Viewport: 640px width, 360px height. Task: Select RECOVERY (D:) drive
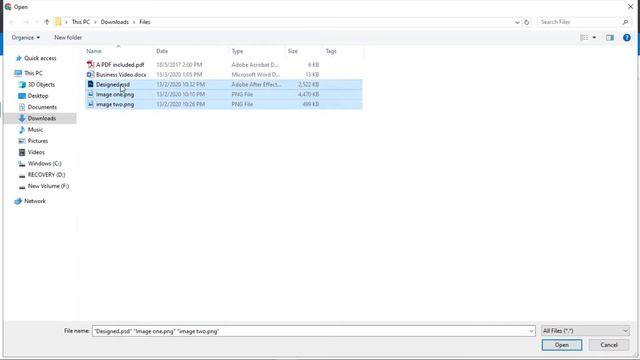[46, 175]
